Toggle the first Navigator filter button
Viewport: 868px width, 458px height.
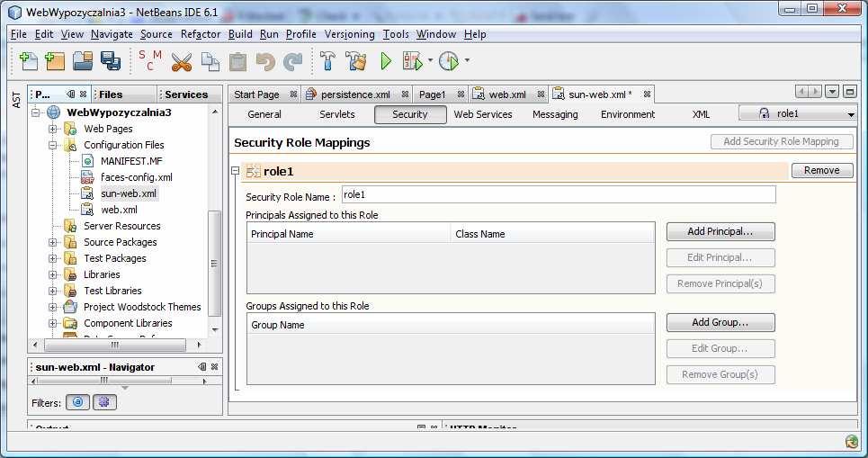77,402
